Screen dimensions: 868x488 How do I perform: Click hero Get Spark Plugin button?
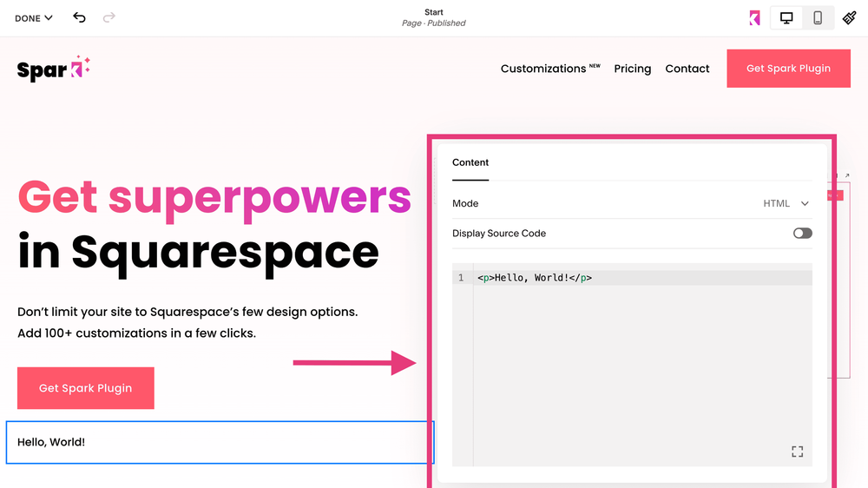(x=86, y=388)
